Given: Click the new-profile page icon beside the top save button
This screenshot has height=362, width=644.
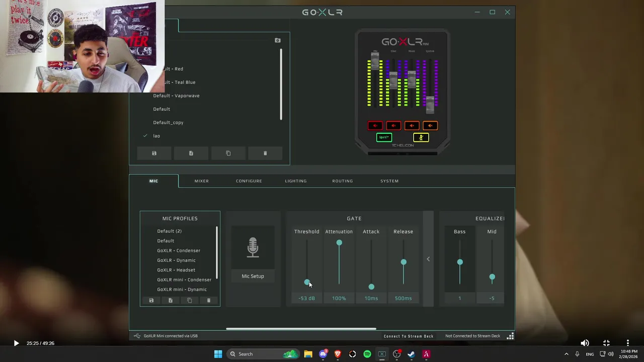Looking at the screenshot, I should coord(191,153).
